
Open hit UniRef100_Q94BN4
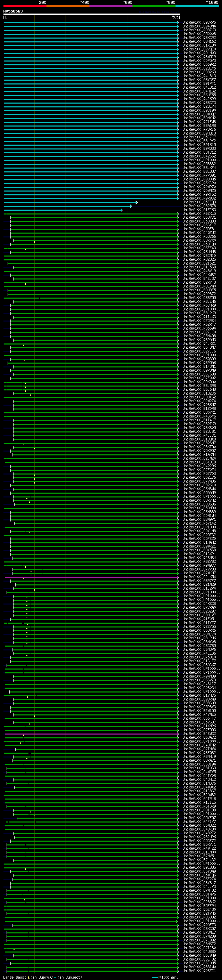tap(199, 26)
